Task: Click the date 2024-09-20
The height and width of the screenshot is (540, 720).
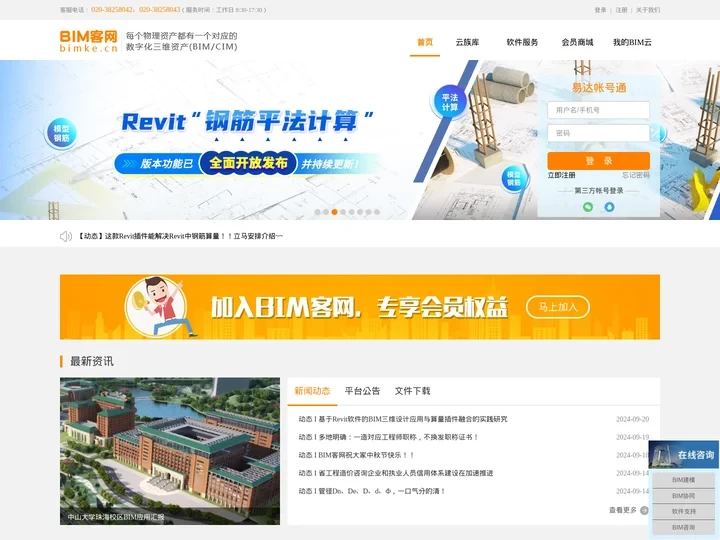Action: (x=633, y=419)
